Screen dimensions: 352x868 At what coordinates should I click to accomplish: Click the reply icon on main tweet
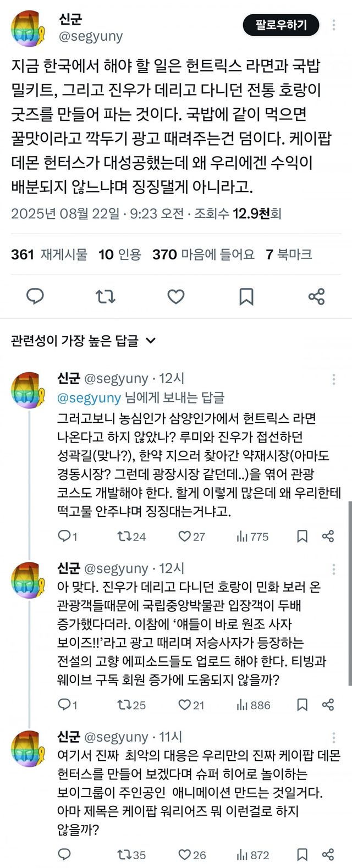pos(35,297)
